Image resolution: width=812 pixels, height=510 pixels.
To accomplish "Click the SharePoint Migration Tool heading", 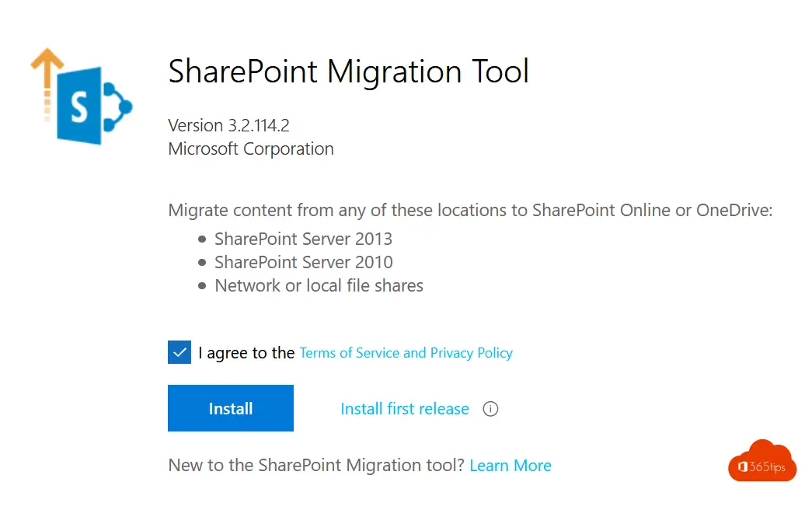I will [x=349, y=71].
